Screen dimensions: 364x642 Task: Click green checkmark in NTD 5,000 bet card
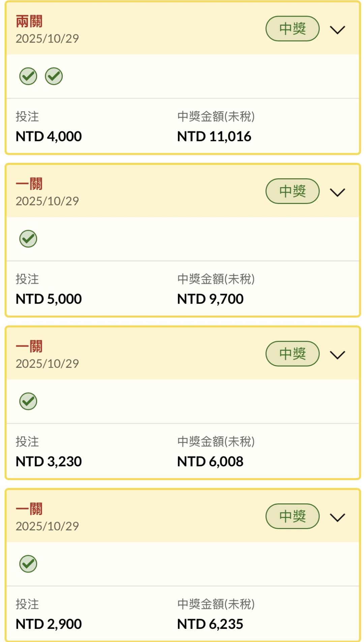click(28, 239)
